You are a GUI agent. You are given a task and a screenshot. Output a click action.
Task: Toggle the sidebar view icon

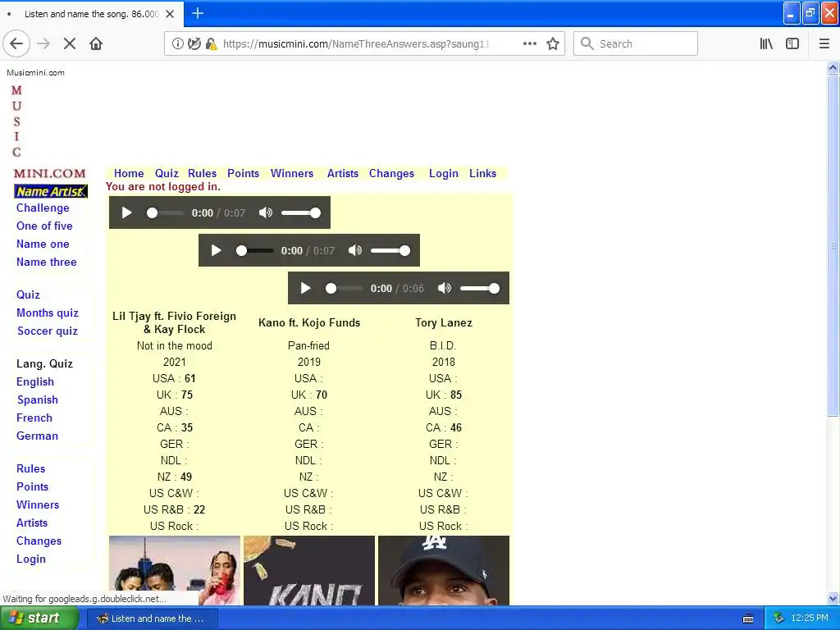click(792, 43)
